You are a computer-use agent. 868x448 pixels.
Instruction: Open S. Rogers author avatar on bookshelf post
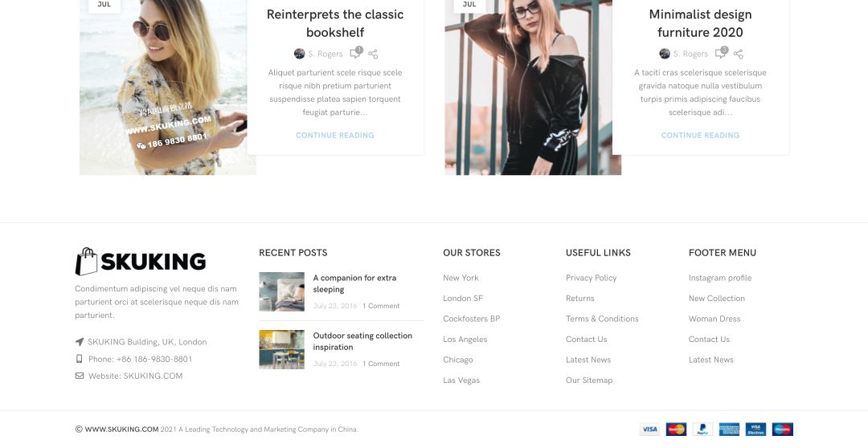300,54
